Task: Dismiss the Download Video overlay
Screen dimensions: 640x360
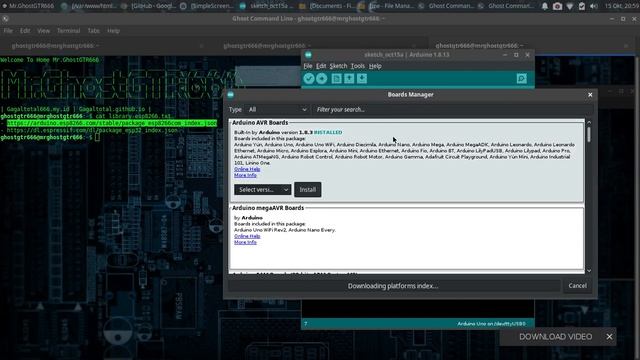Action: [609, 337]
